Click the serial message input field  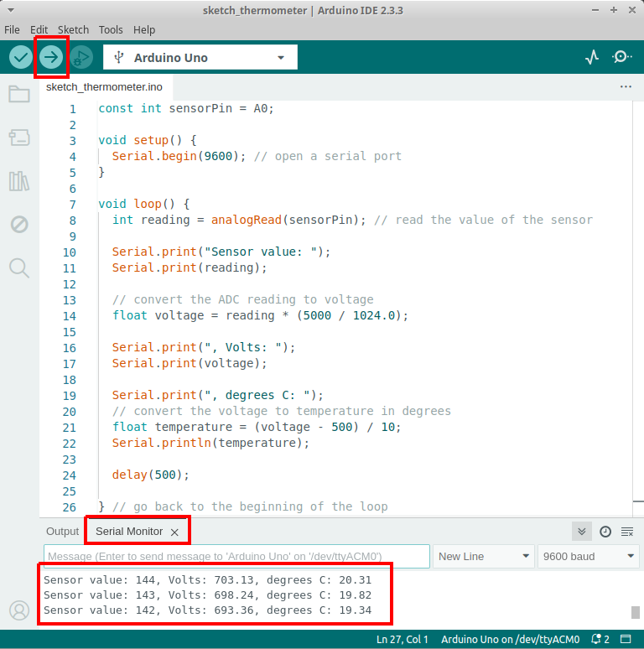pos(236,556)
